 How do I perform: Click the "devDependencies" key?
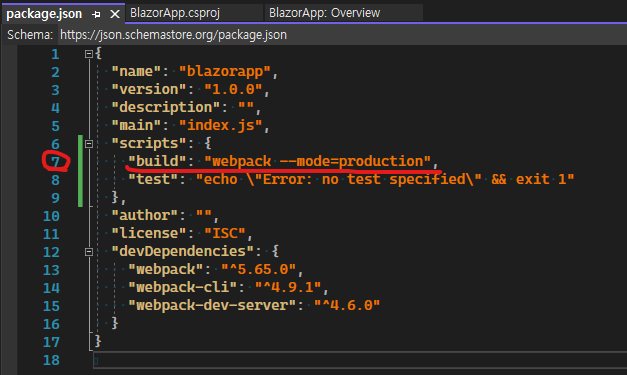pyautogui.click(x=183, y=251)
